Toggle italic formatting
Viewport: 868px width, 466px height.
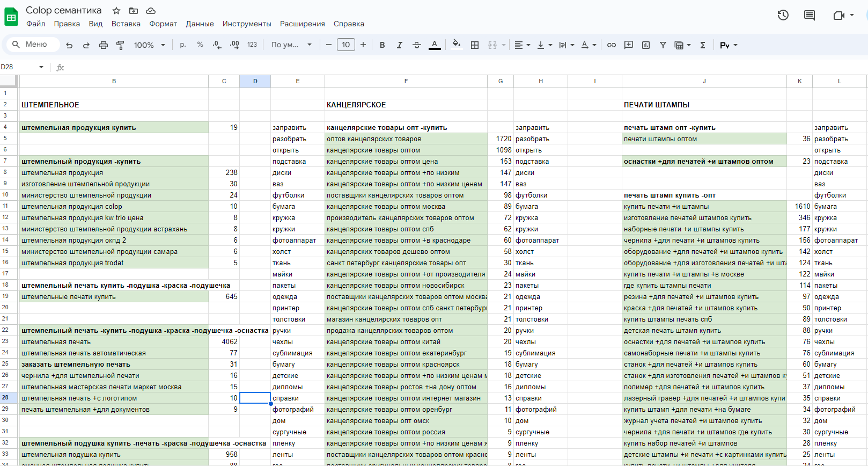tap(400, 45)
